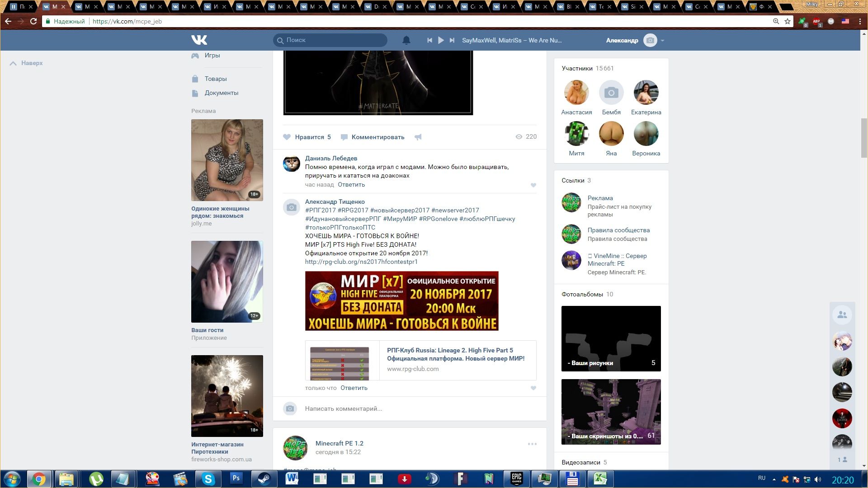
Task: Open Skype from Windows taskbar
Action: [208, 479]
